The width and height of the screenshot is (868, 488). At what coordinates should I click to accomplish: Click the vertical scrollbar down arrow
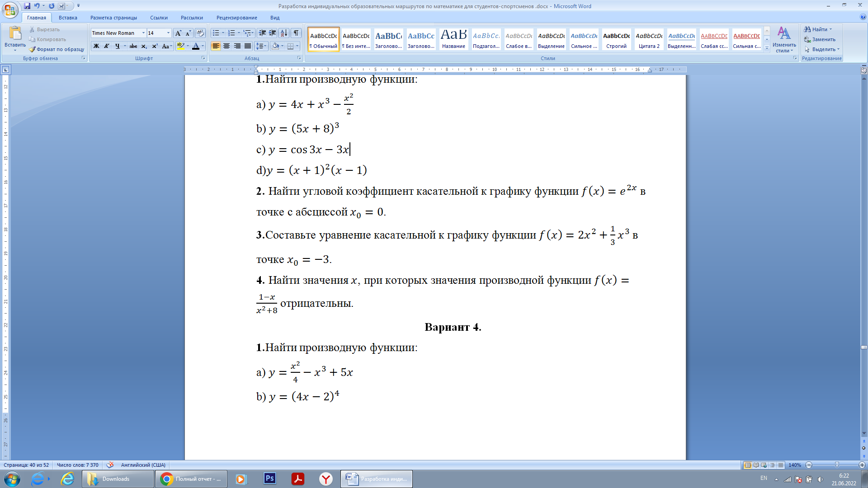pos(864,434)
